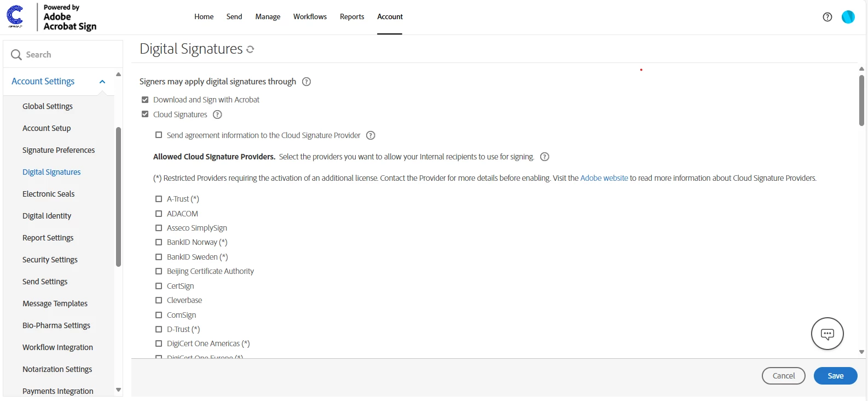Open the Reports menu
The height and width of the screenshot is (401, 868).
[352, 17]
